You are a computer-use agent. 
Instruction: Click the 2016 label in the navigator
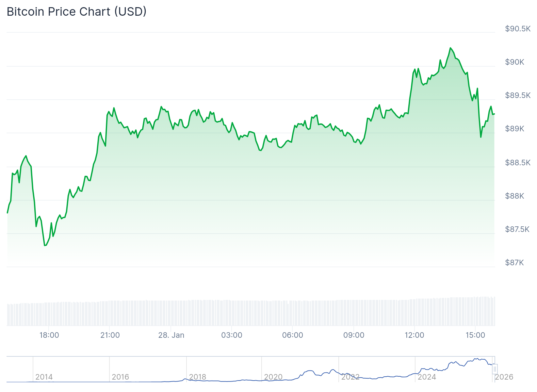click(121, 377)
